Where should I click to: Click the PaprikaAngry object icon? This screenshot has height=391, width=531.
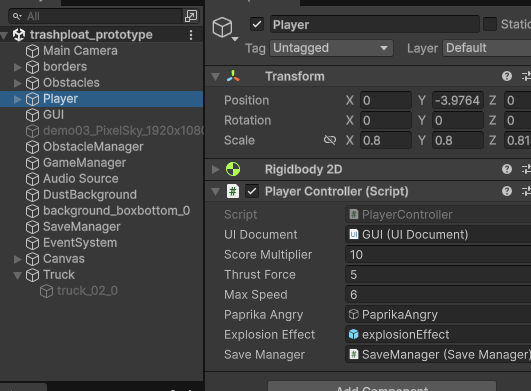(x=354, y=314)
